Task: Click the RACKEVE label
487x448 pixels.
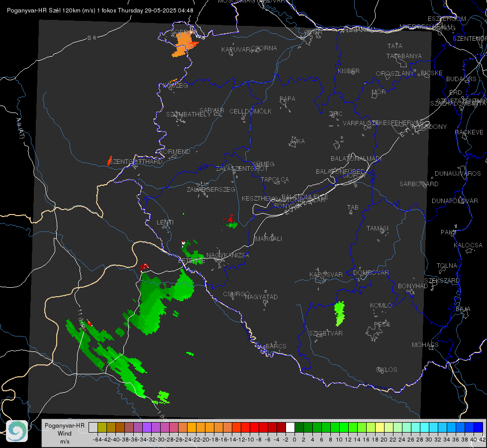Action: (469, 132)
